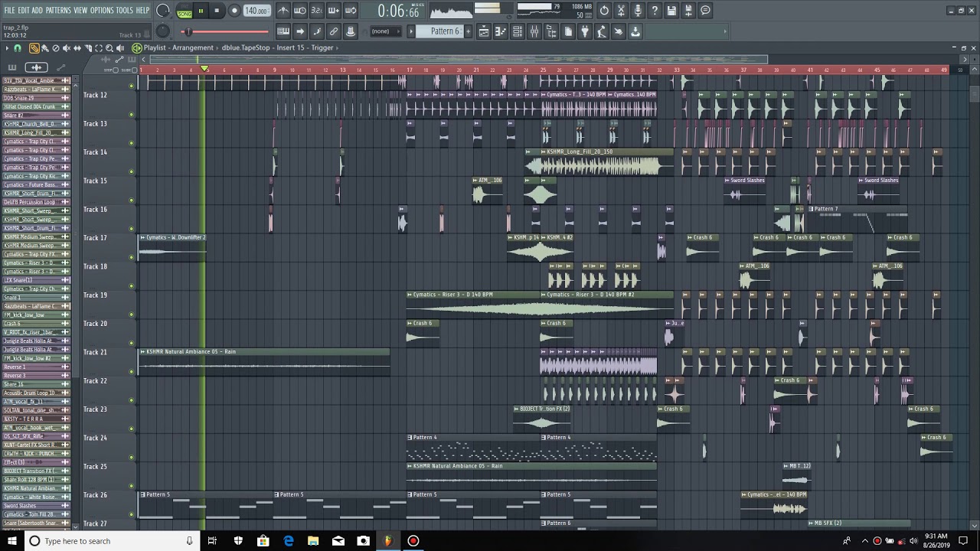Mute Track 20 with its green dot
980x551 pixels.
click(131, 343)
